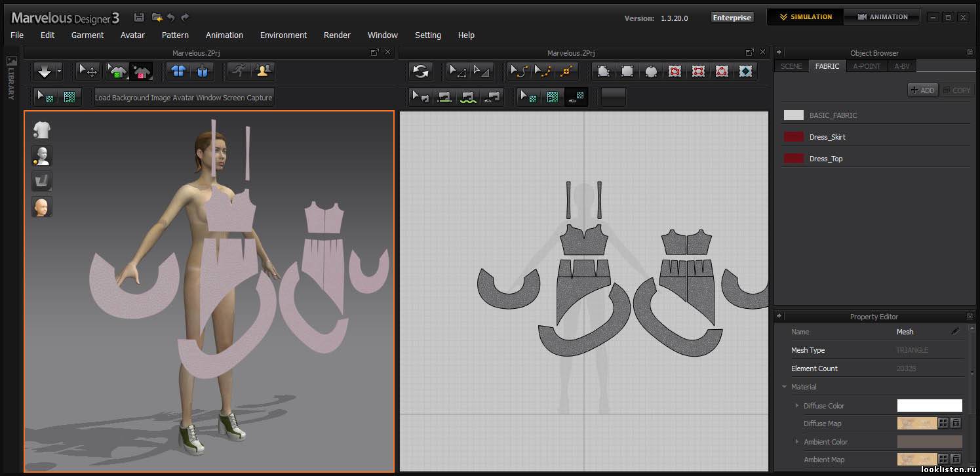980x476 pixels.
Task: Click Load Background Image Avatar Window Screen Capture
Action: (x=184, y=98)
